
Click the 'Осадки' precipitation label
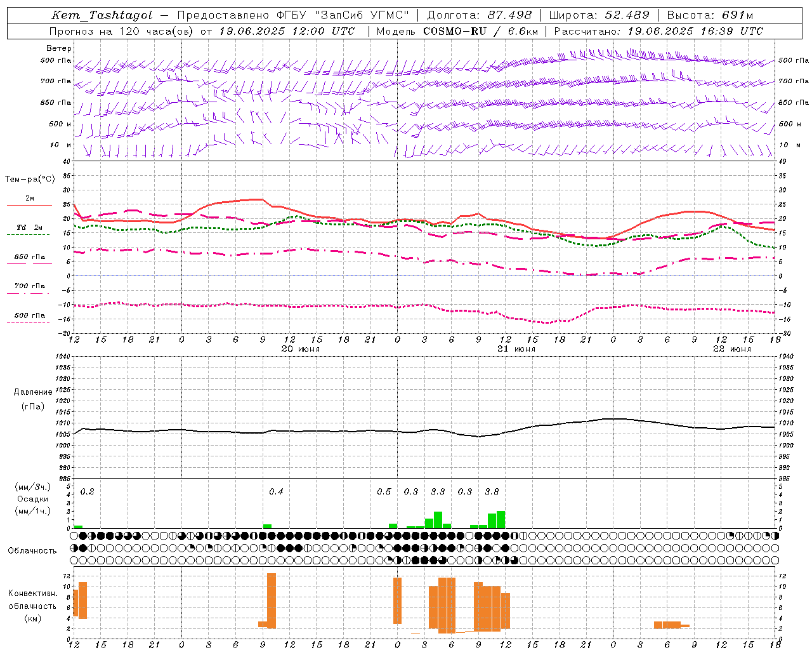click(33, 499)
